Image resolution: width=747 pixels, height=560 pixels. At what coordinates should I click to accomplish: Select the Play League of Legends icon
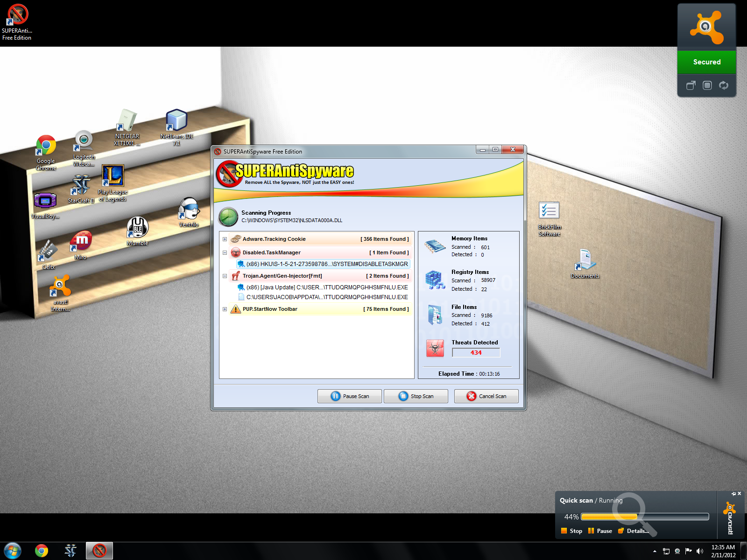(x=113, y=183)
